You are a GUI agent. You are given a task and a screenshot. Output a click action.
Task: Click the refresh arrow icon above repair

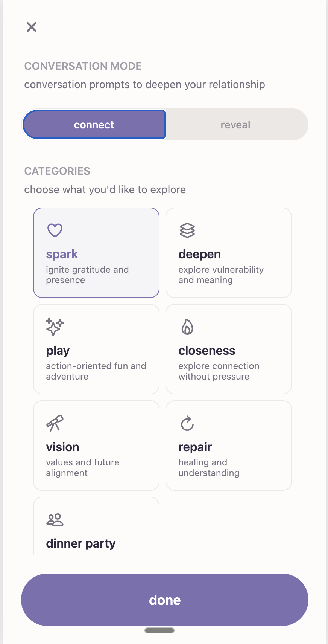[187, 423]
